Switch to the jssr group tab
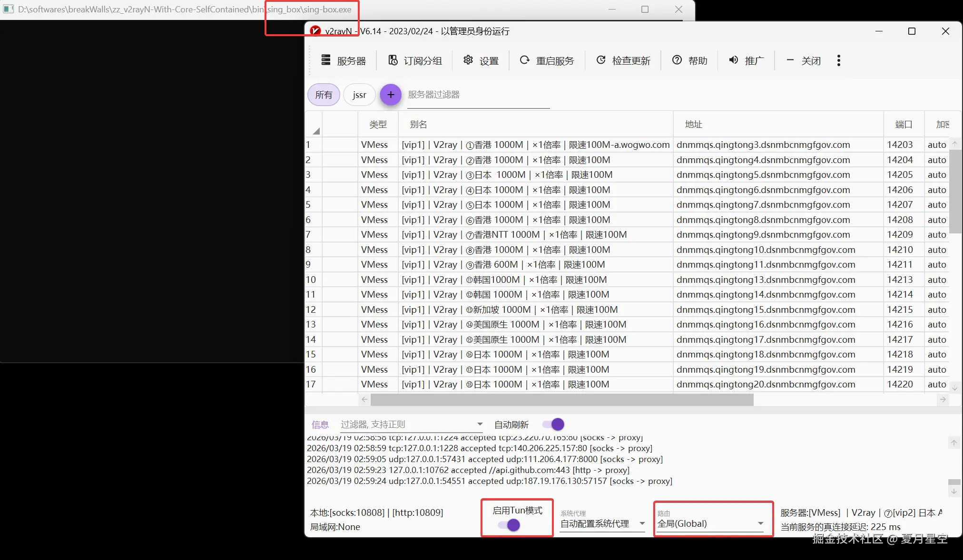 (359, 95)
